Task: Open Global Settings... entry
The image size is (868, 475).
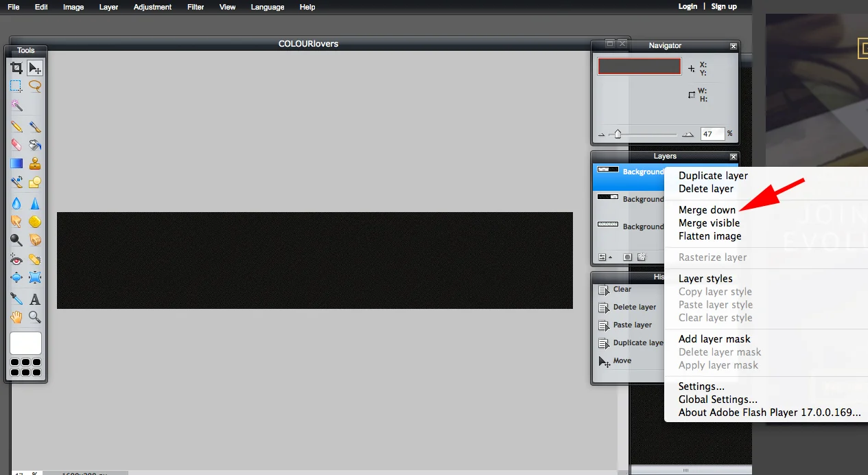Action: click(x=718, y=399)
